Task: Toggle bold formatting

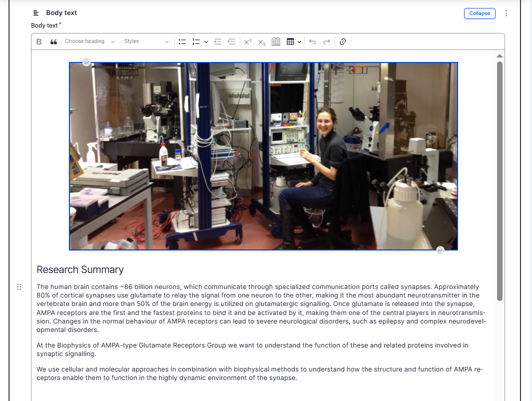Action: click(x=38, y=41)
